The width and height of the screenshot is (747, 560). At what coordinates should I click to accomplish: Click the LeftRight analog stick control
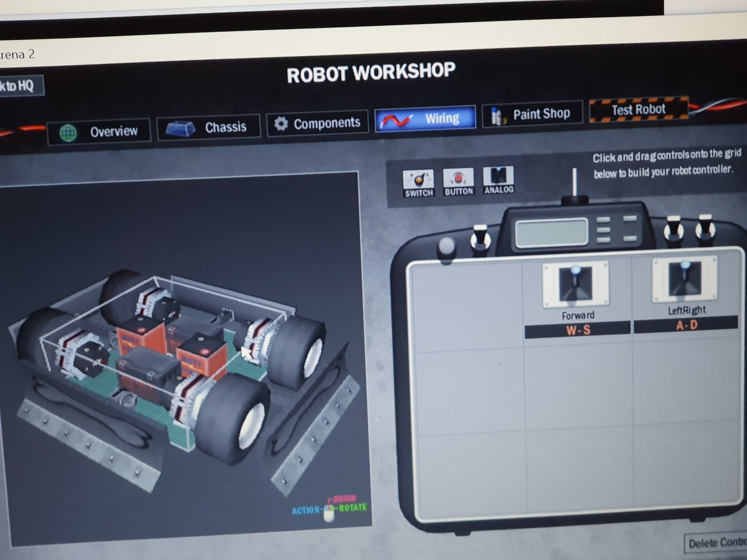685,279
